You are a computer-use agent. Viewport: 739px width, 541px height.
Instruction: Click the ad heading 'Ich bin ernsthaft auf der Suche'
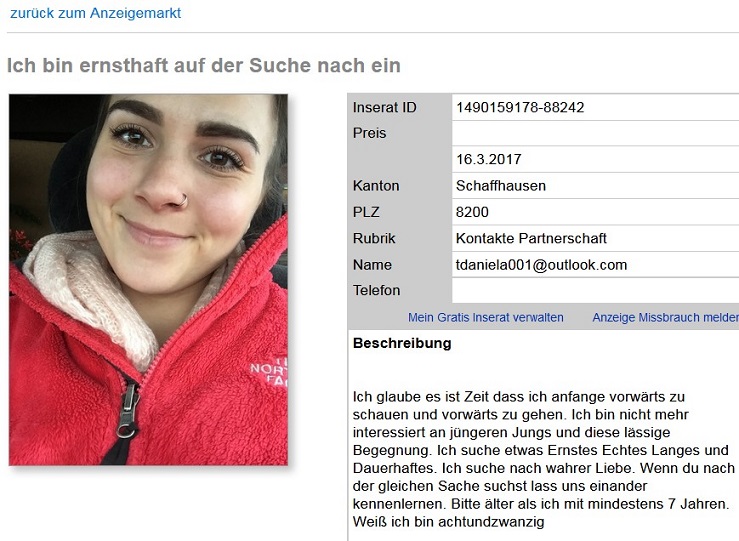[204, 66]
